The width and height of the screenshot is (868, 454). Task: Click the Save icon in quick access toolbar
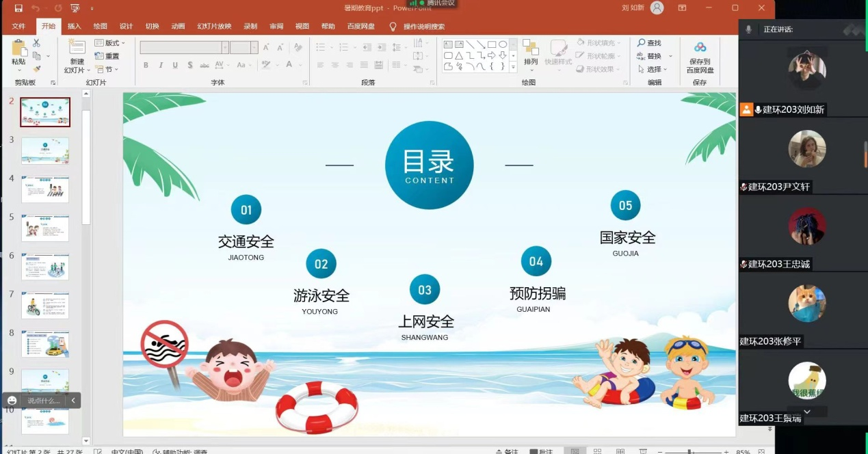click(18, 8)
